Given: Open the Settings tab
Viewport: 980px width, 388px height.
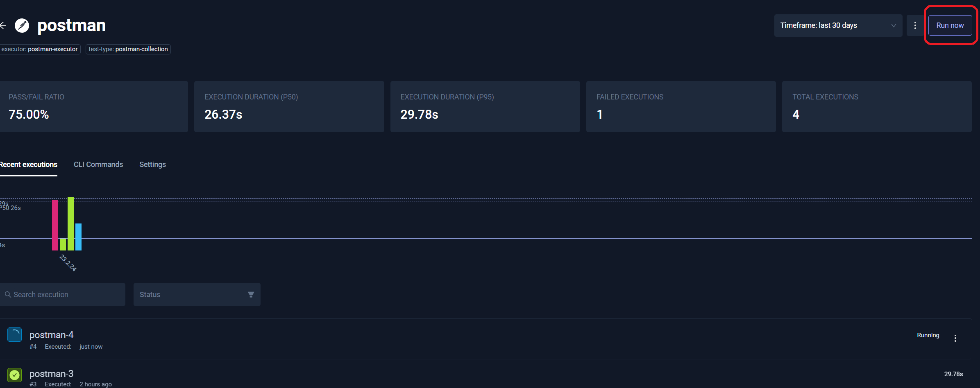Looking at the screenshot, I should (x=152, y=165).
